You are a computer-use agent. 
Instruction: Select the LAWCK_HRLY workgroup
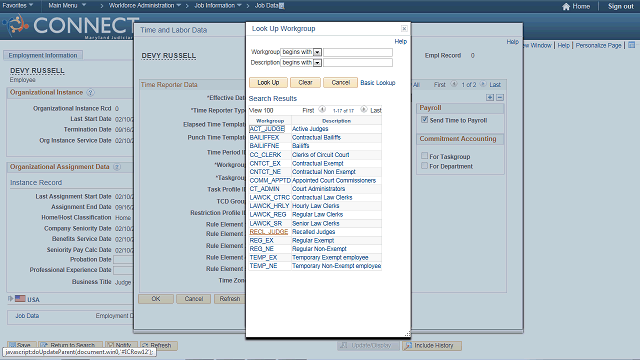pyautogui.click(x=269, y=206)
